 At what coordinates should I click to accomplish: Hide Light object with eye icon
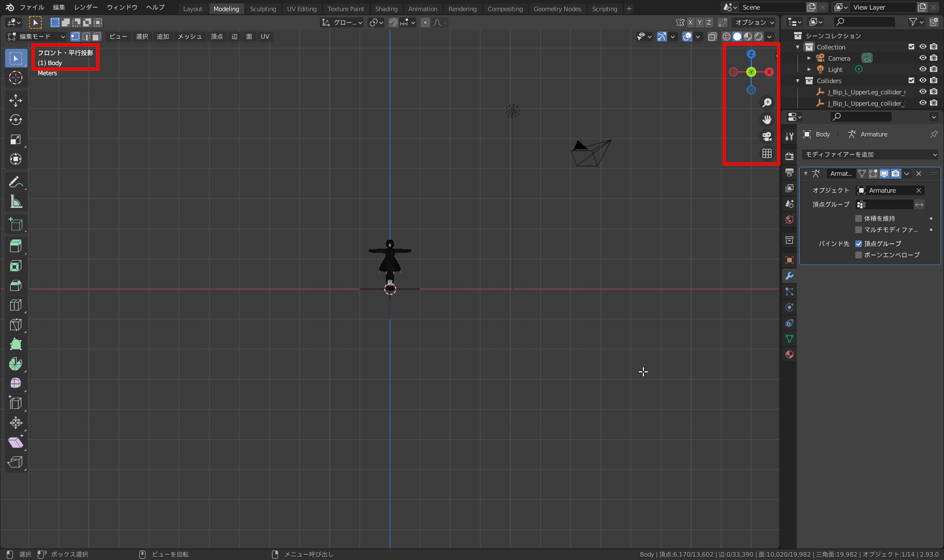pos(923,70)
